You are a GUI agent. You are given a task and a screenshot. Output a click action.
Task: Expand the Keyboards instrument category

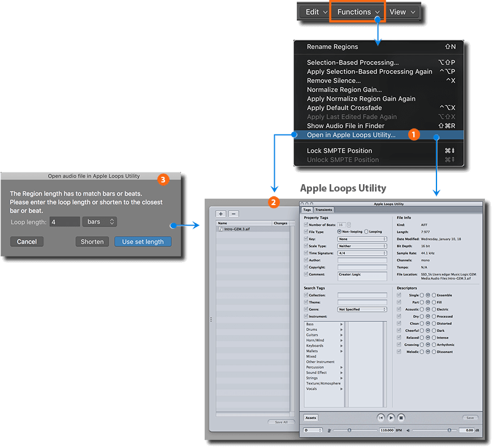(x=342, y=346)
